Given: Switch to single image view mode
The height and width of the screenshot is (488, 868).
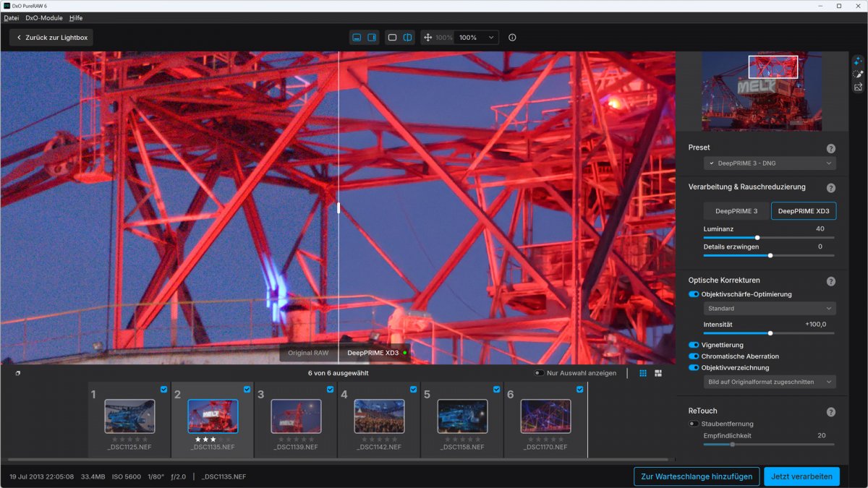Looking at the screenshot, I should (392, 38).
